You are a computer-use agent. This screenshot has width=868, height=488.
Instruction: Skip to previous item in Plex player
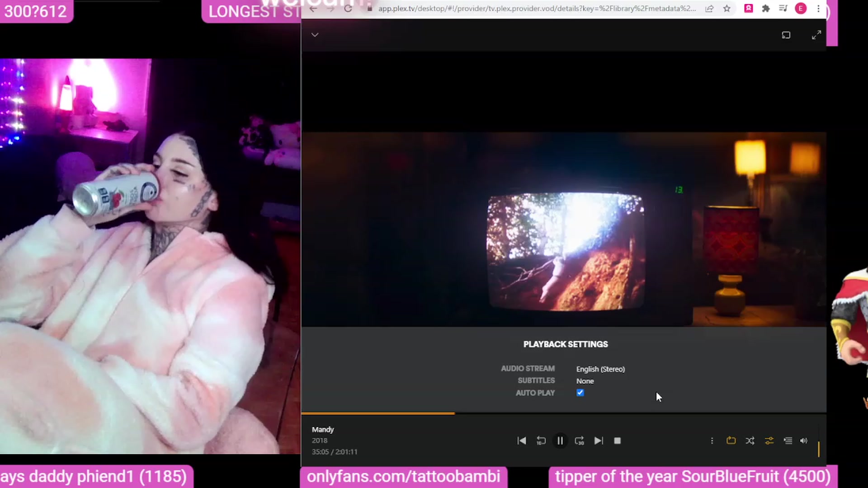(521, 441)
